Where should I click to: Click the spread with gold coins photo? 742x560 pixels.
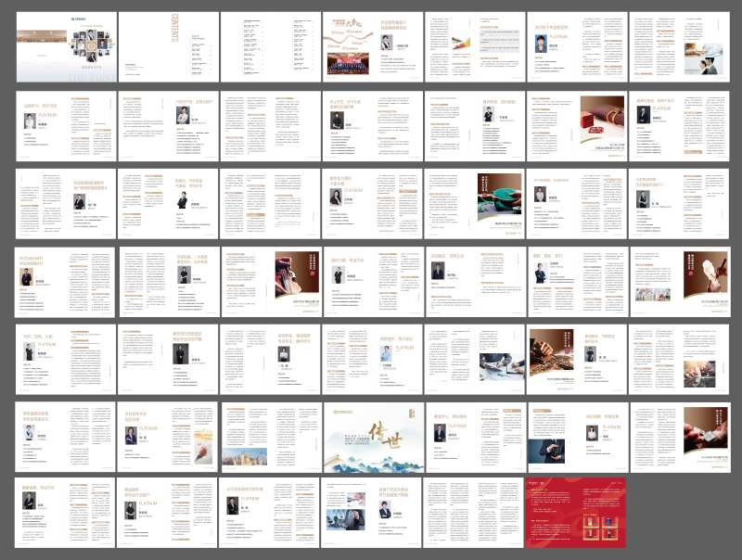coord(577,358)
